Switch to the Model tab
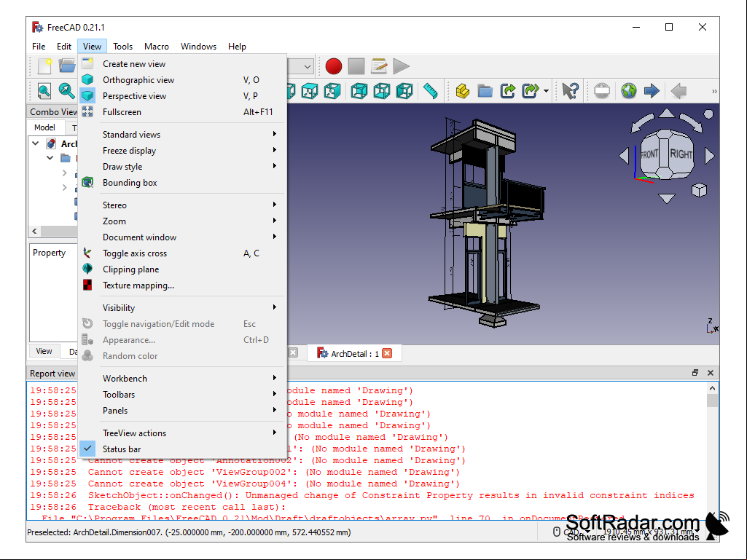The height and width of the screenshot is (560, 747). click(x=44, y=127)
